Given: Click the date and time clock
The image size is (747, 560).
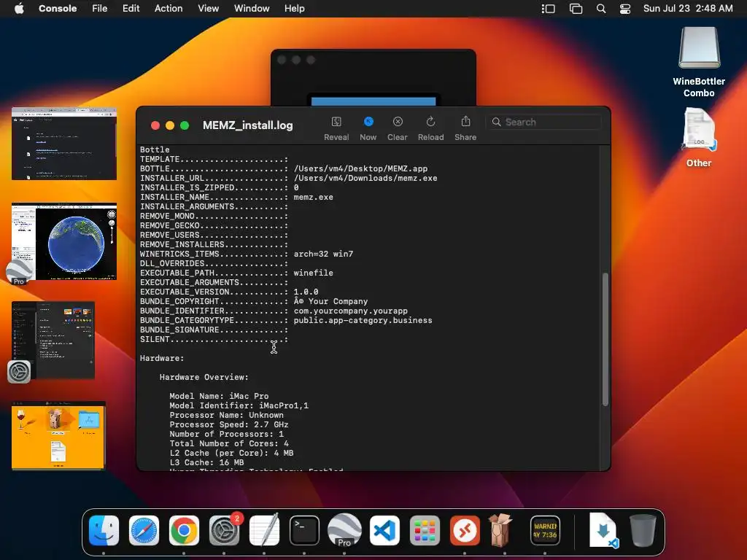Looking at the screenshot, I should coord(688,9).
